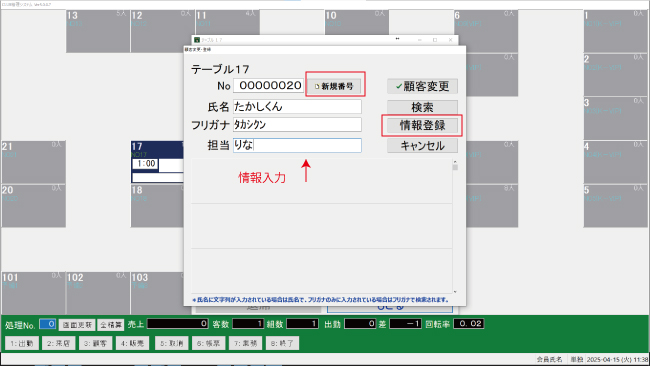Select table 10 tile
Image resolution: width=650 pixels, height=366 pixels.
(x=357, y=23)
